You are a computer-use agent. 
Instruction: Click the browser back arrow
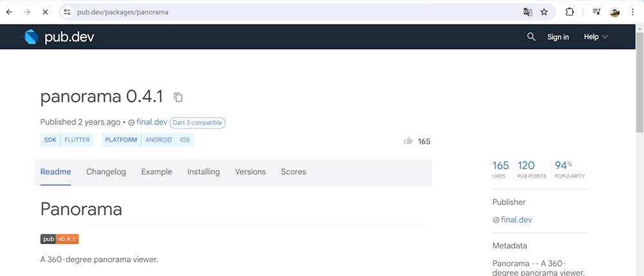[x=9, y=12]
